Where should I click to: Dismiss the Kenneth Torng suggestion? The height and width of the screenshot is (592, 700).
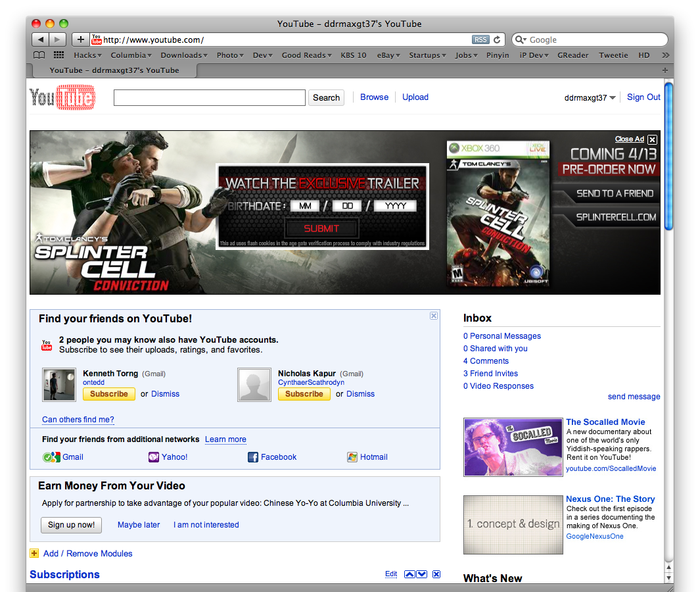tap(165, 393)
